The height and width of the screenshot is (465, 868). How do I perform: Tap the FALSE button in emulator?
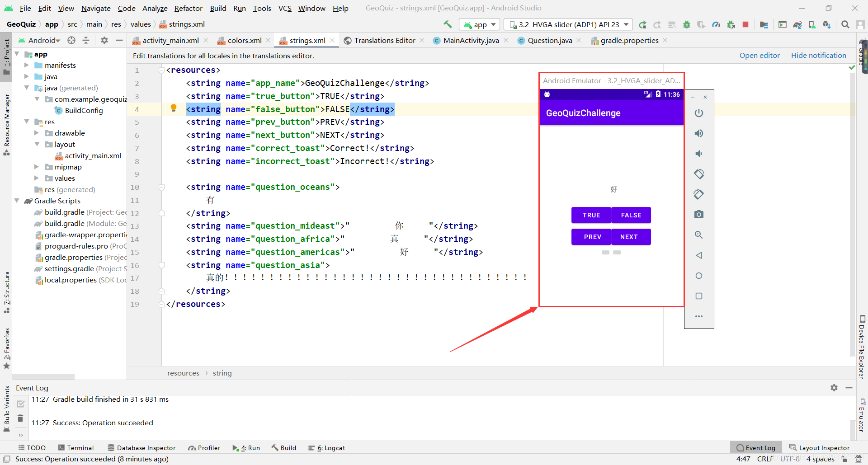(x=631, y=215)
